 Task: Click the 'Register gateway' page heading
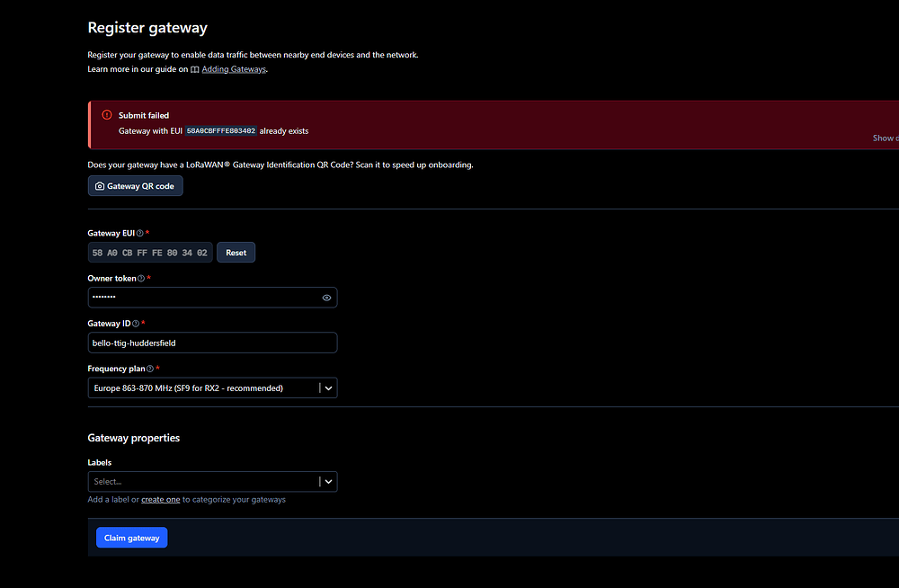(x=147, y=28)
